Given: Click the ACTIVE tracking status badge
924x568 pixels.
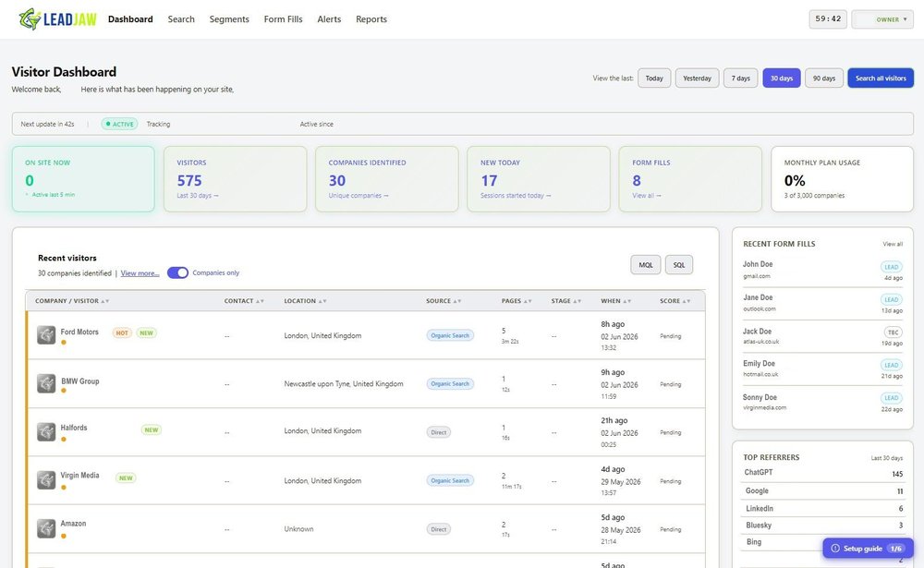Looking at the screenshot, I should 119,125.
